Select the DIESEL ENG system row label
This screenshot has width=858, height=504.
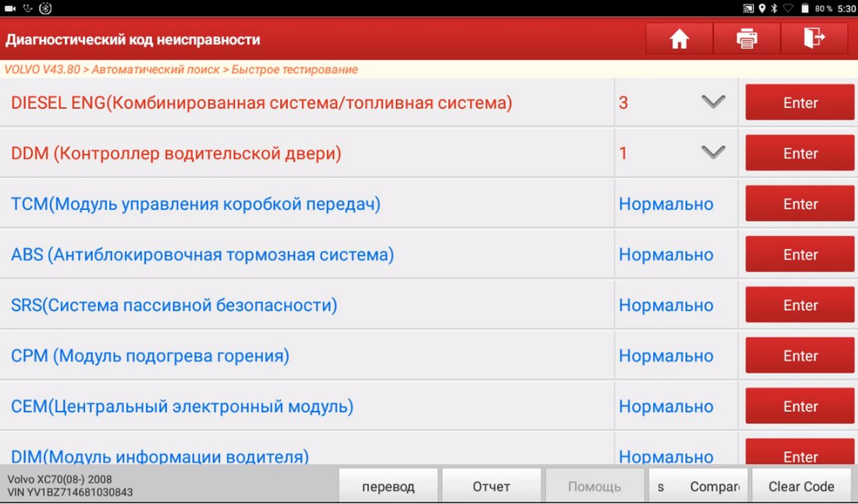click(x=262, y=103)
